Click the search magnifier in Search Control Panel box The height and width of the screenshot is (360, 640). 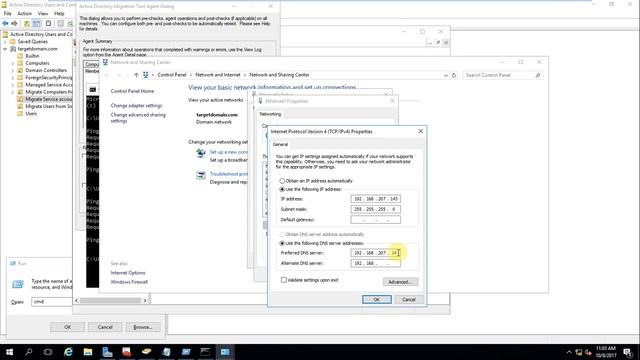coord(538,75)
